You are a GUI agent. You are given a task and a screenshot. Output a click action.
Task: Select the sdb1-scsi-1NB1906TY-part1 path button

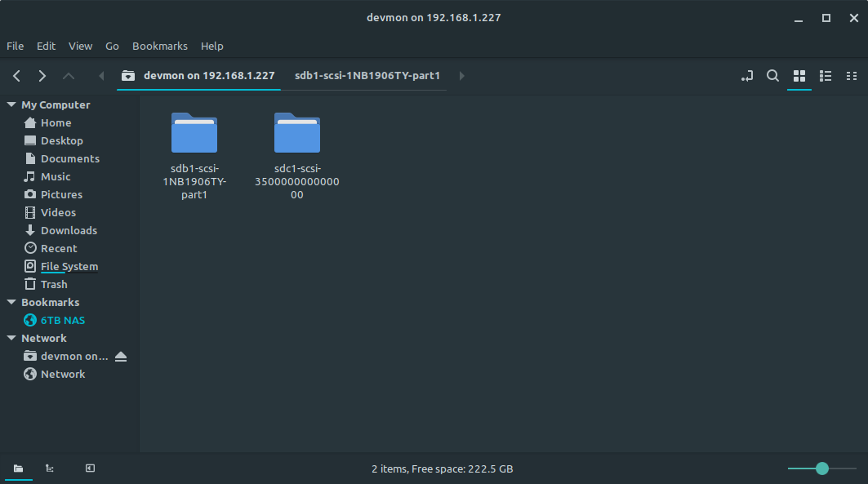click(367, 76)
